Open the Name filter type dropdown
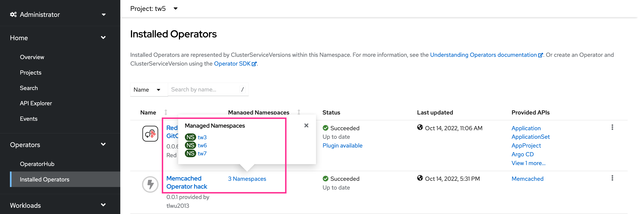 149,90
